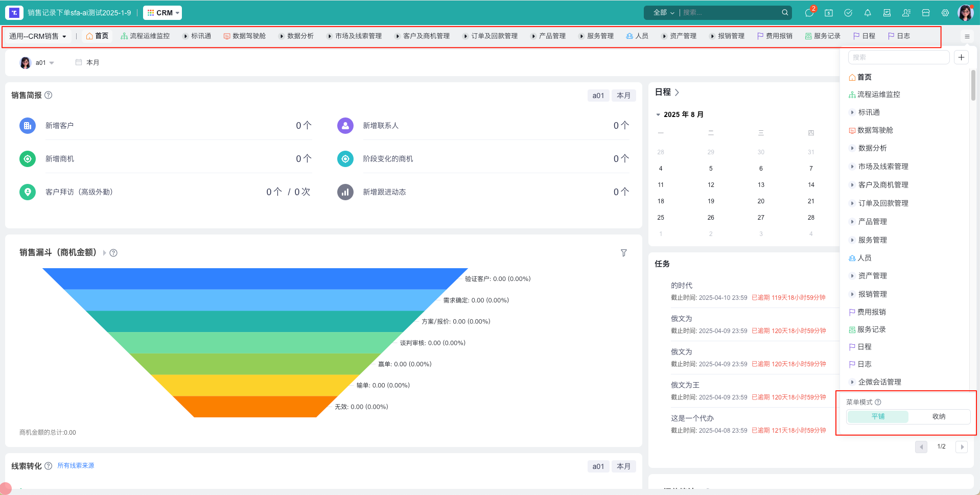This screenshot has height=495, width=980.
Task: Open the chat messages icon with badge 2
Action: (809, 13)
